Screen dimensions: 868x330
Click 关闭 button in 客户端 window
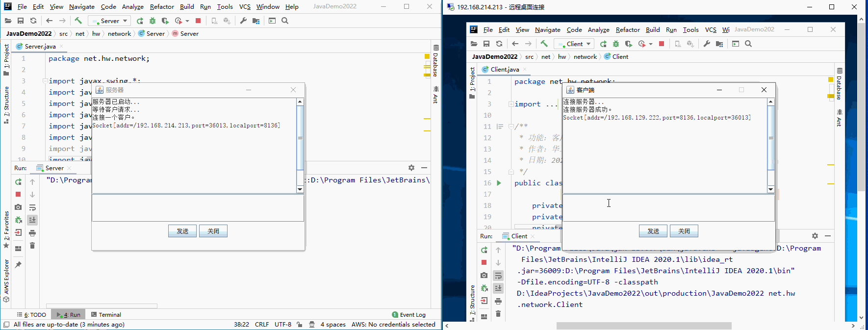point(684,231)
